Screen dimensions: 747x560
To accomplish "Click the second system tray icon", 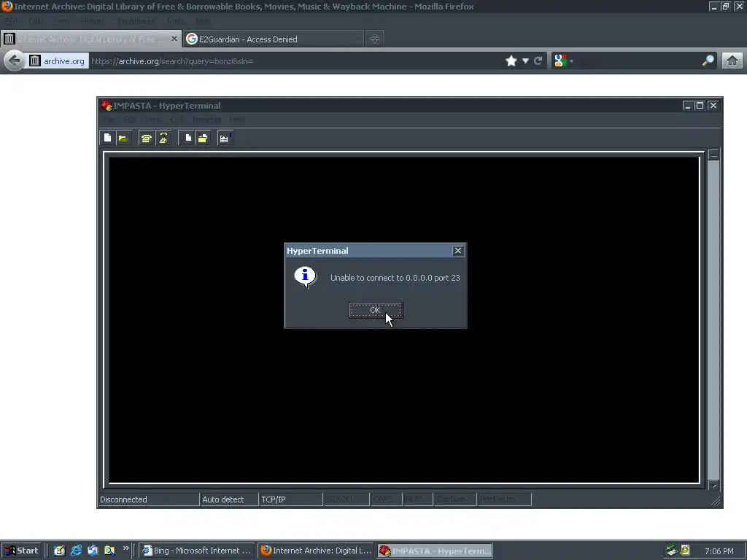I will (685, 550).
